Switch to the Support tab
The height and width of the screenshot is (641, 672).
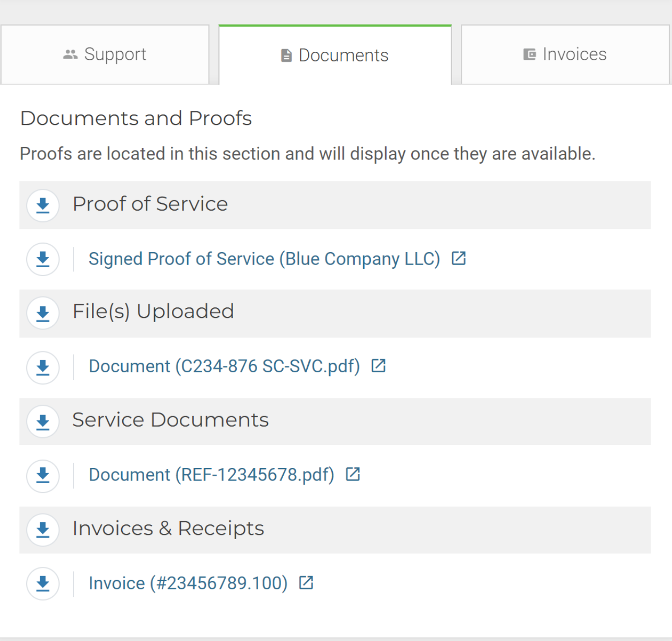click(x=105, y=54)
